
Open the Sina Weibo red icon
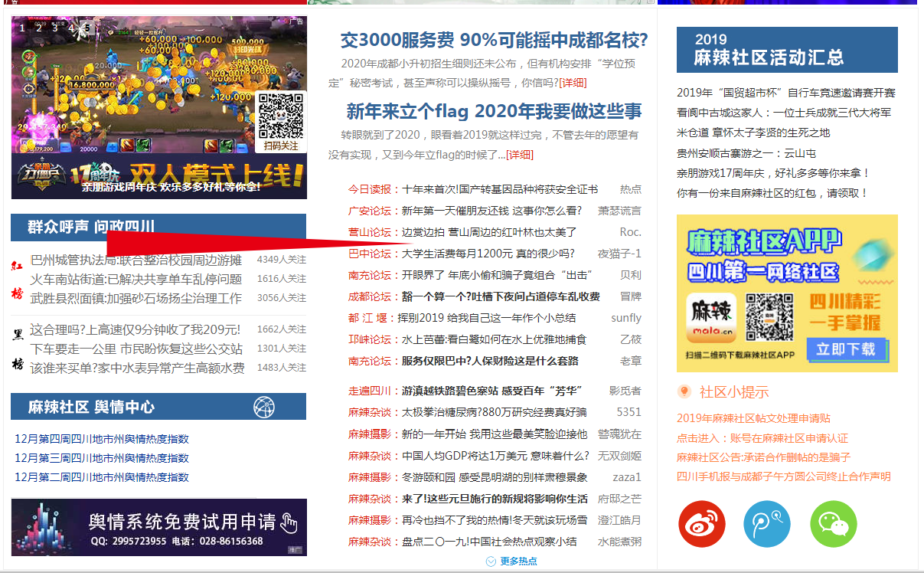pyautogui.click(x=701, y=525)
